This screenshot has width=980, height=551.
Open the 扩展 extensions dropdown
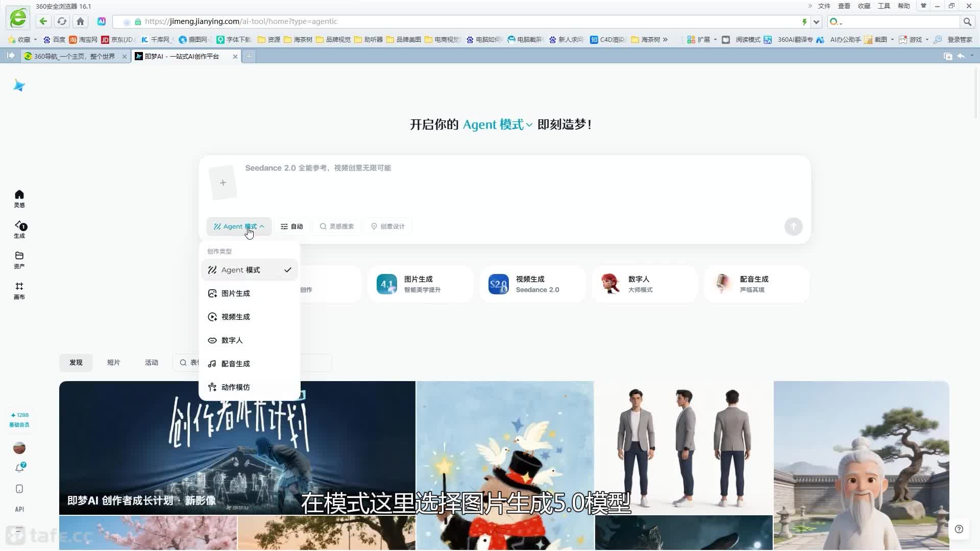pyautogui.click(x=702, y=39)
